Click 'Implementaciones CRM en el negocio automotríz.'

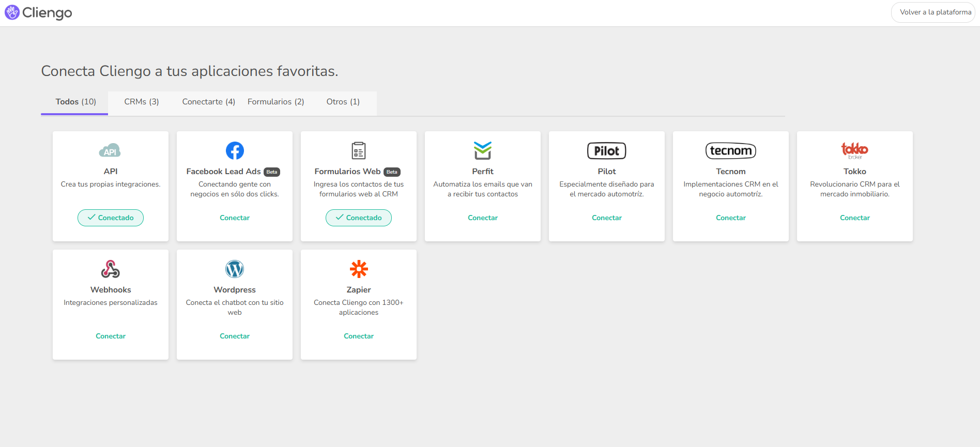731,189
